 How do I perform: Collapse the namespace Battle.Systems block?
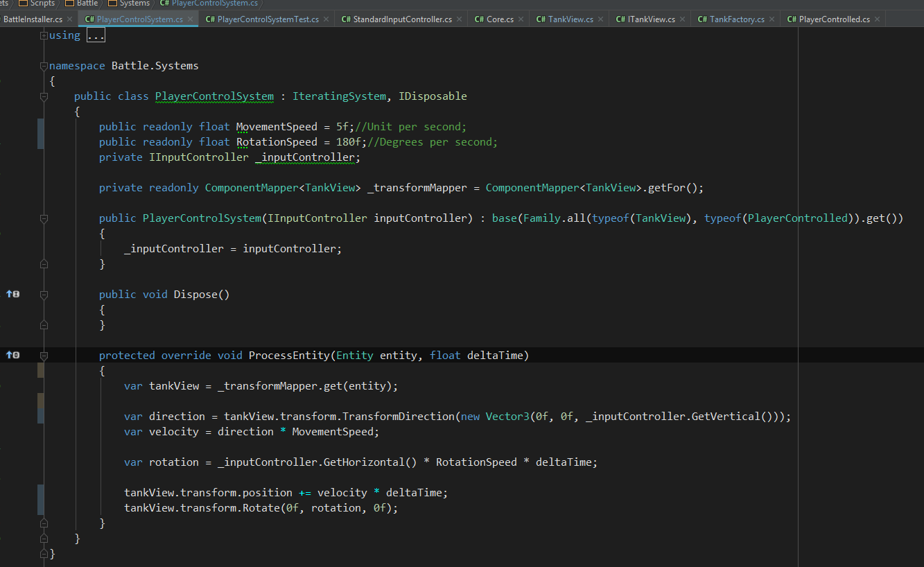[x=44, y=66]
